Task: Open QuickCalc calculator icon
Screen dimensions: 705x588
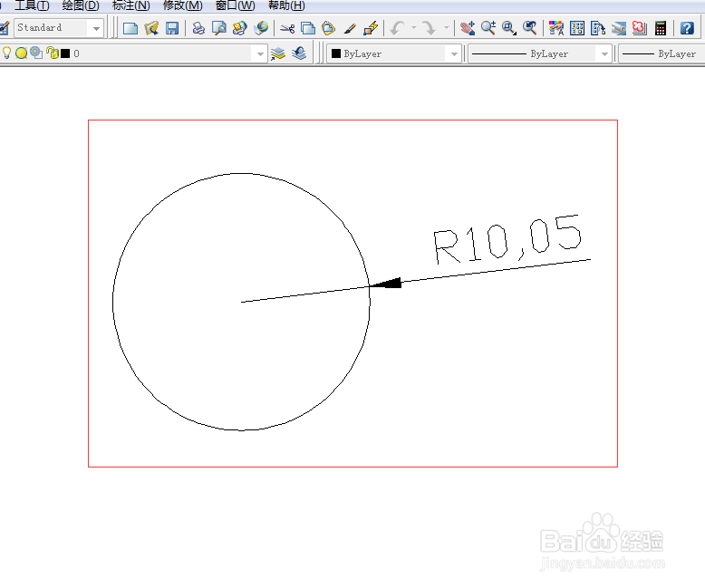Action: click(660, 28)
